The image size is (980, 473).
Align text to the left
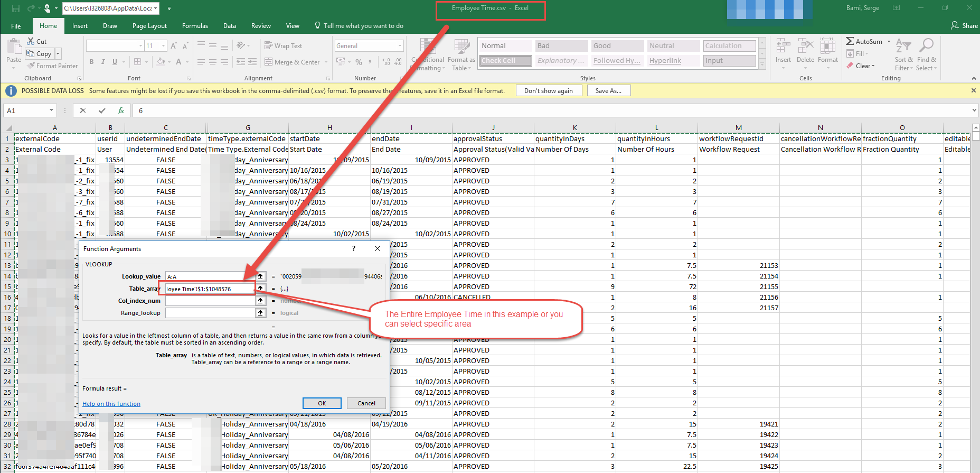tap(201, 62)
